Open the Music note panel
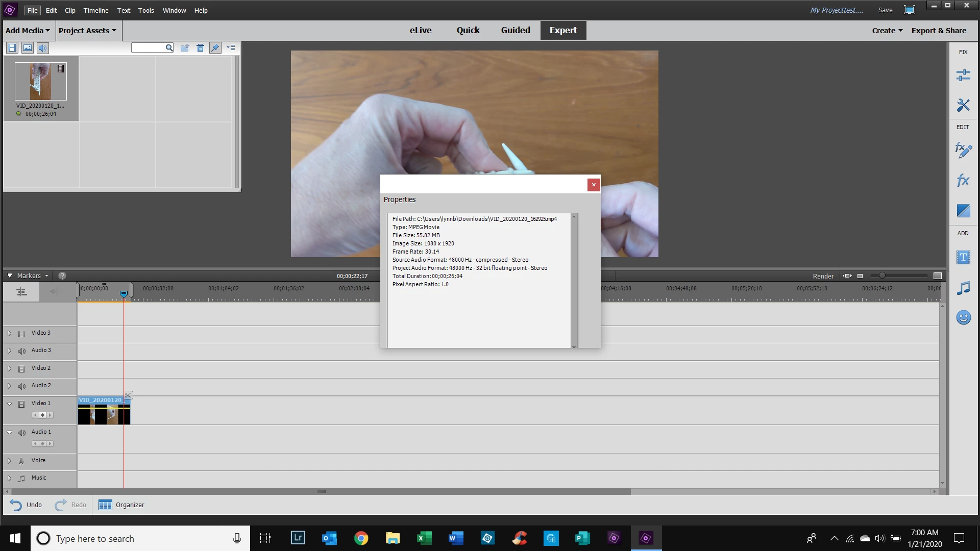Image resolution: width=980 pixels, height=551 pixels. coord(963,288)
